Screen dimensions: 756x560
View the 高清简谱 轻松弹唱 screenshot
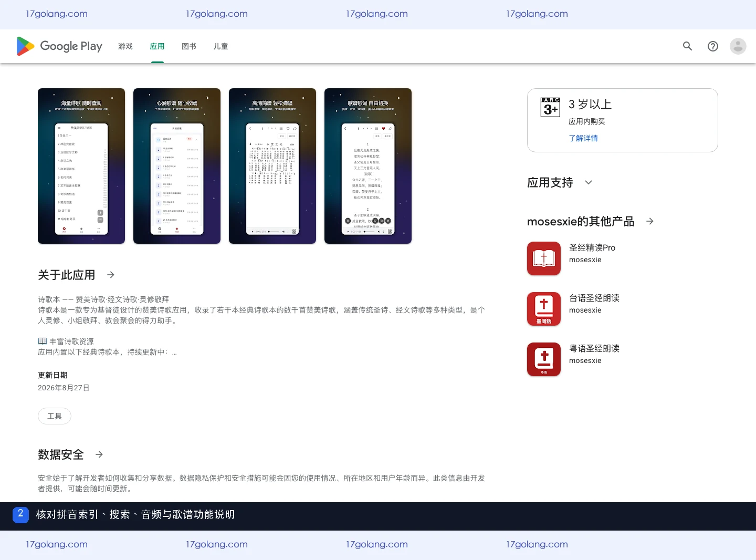[272, 166]
